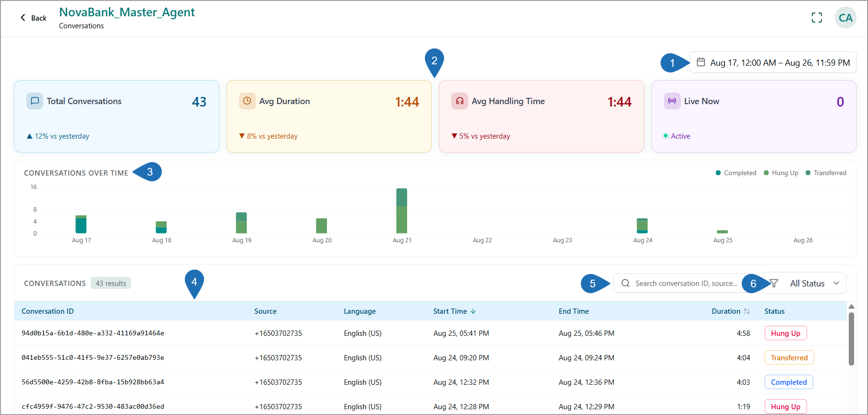Image resolution: width=868 pixels, height=415 pixels.
Task: Click the scrollbar up arrow in table
Action: click(x=851, y=307)
